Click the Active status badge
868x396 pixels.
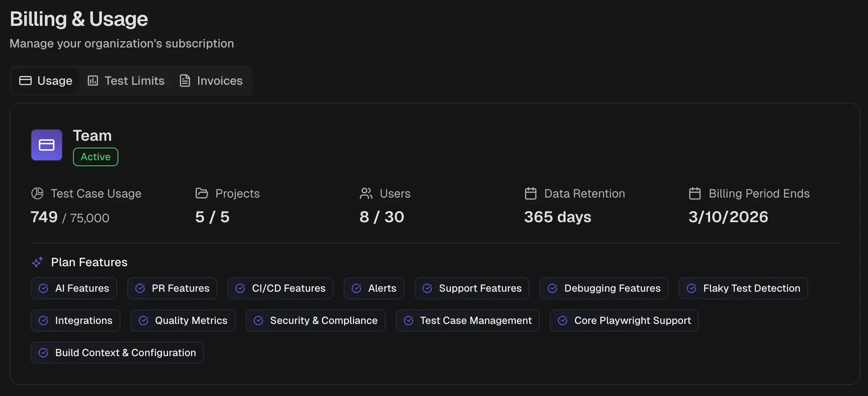(95, 156)
